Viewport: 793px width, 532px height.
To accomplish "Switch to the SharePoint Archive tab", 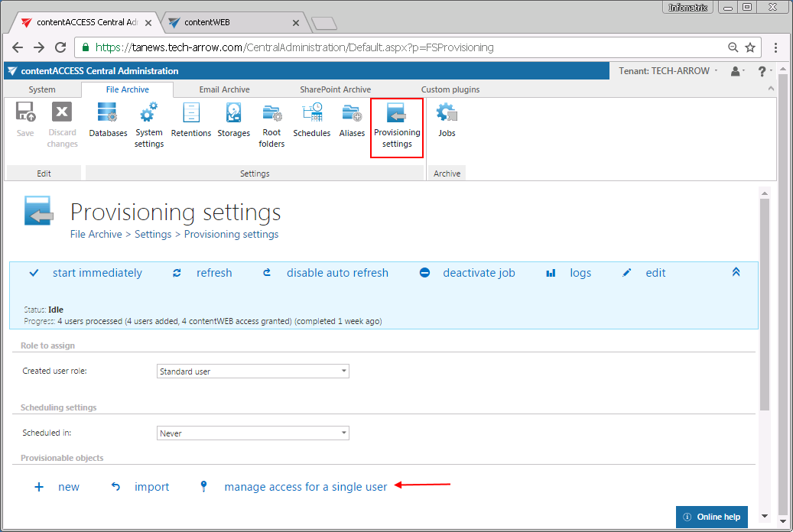I will 335,89.
